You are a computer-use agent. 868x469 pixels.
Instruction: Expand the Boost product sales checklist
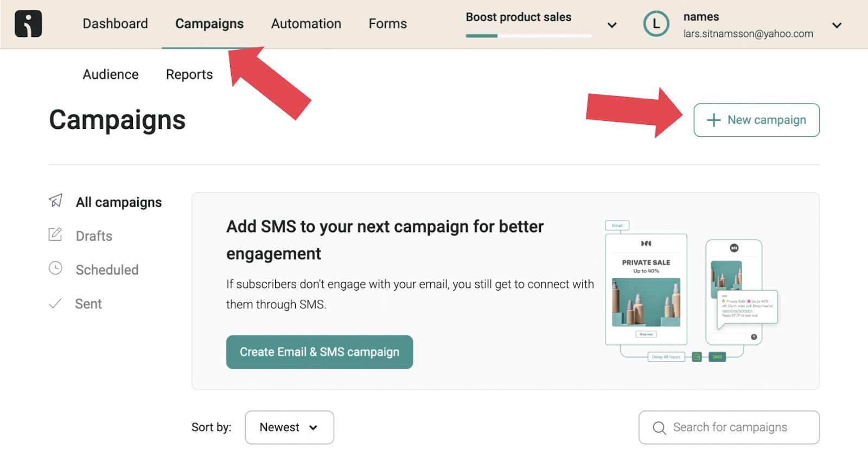tap(612, 25)
